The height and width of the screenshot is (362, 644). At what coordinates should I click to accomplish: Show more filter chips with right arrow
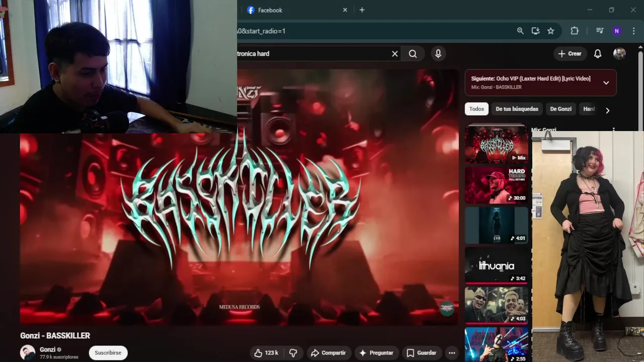pyautogui.click(x=607, y=110)
